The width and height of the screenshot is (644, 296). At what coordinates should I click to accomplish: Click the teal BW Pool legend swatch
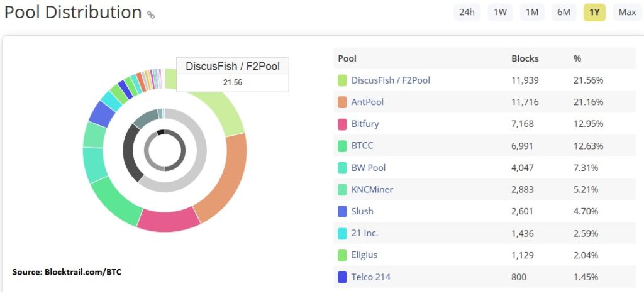pos(342,168)
